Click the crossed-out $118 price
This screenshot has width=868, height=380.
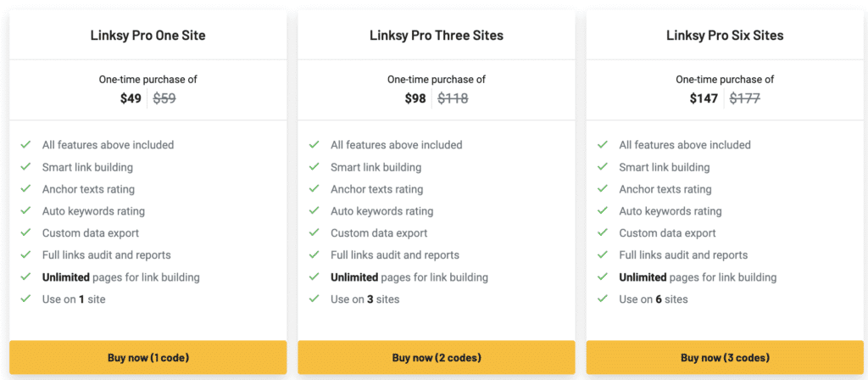(453, 98)
